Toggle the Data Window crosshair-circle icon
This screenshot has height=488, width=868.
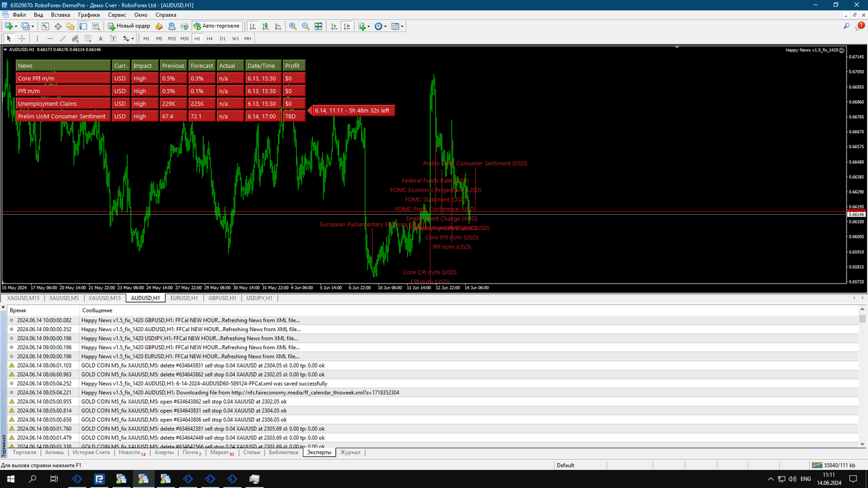pyautogui.click(x=58, y=26)
